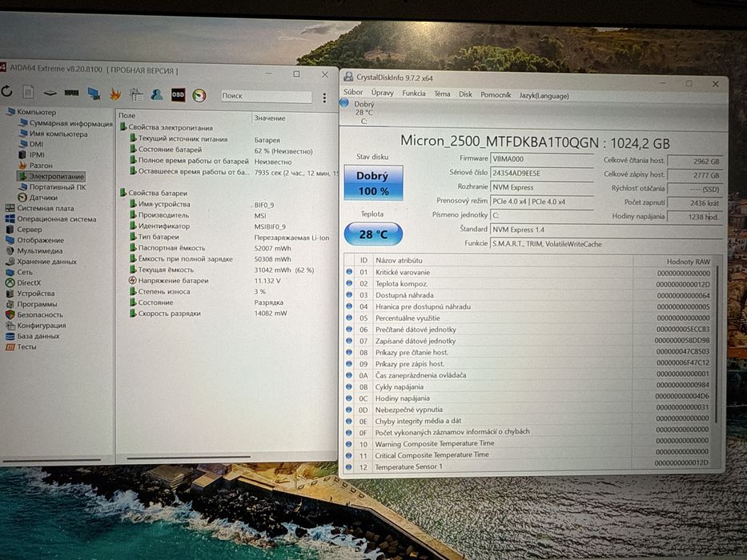
Task: Click the list-with-sparkles icon in AIDA64 toolbar
Action: (x=136, y=94)
